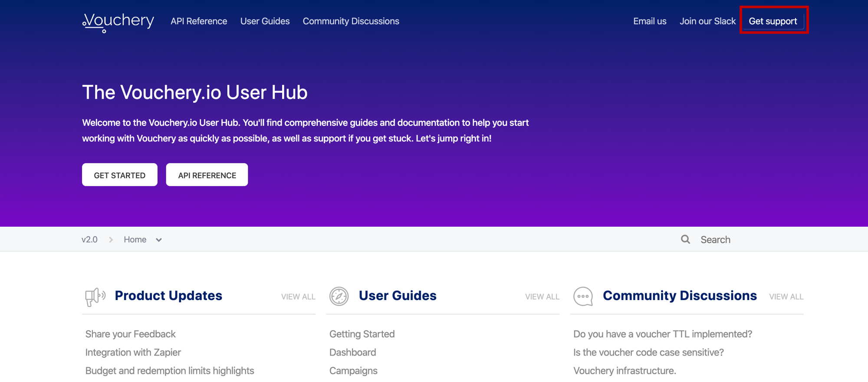View all Community Discussions
868x382 pixels.
tap(786, 297)
